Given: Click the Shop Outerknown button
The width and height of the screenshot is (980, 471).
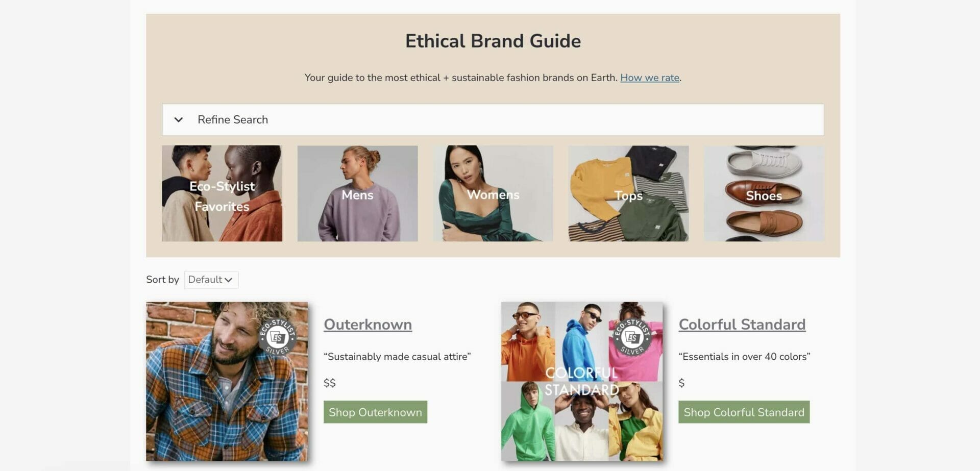Looking at the screenshot, I should tap(375, 412).
